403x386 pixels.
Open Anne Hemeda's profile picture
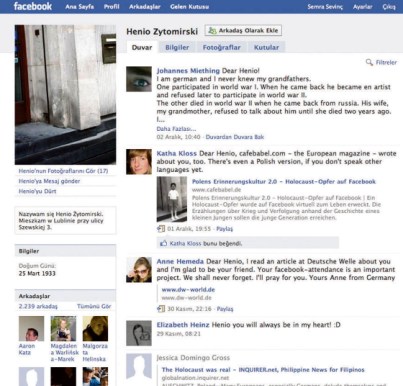tap(139, 270)
